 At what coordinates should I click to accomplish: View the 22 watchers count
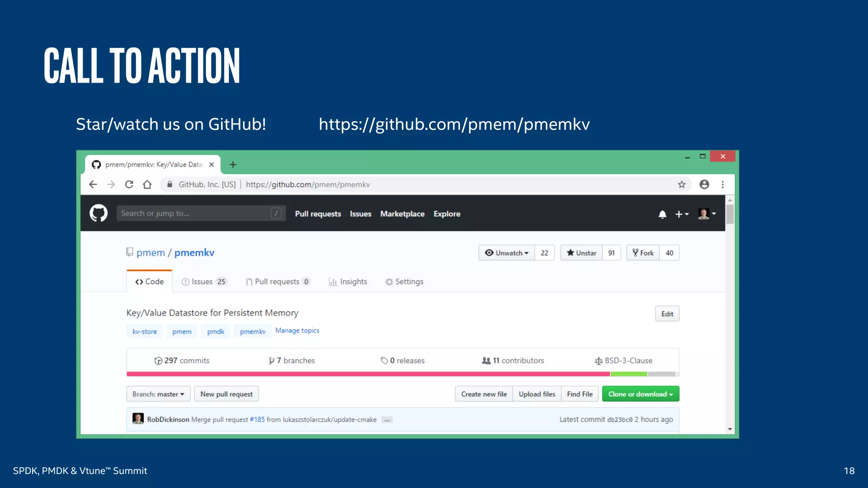tap(545, 253)
